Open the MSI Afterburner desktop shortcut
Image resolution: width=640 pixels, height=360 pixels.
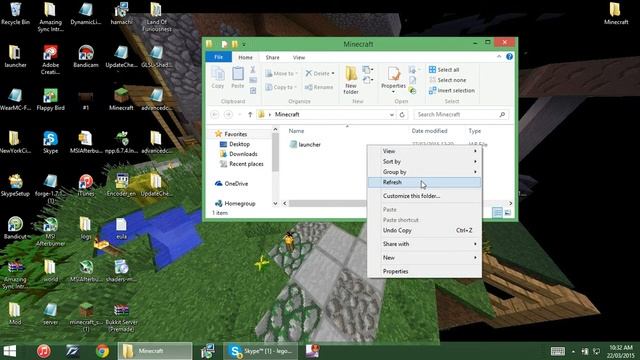(50, 232)
